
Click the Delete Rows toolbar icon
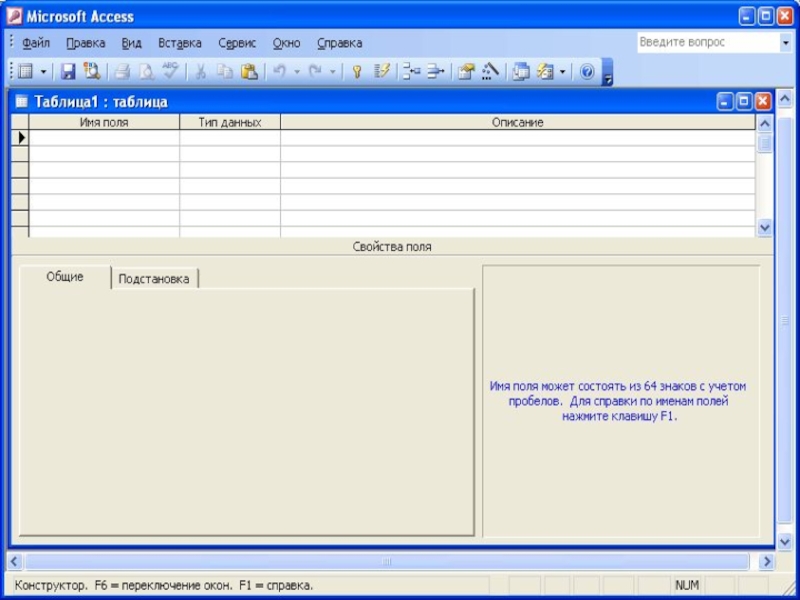click(x=434, y=72)
